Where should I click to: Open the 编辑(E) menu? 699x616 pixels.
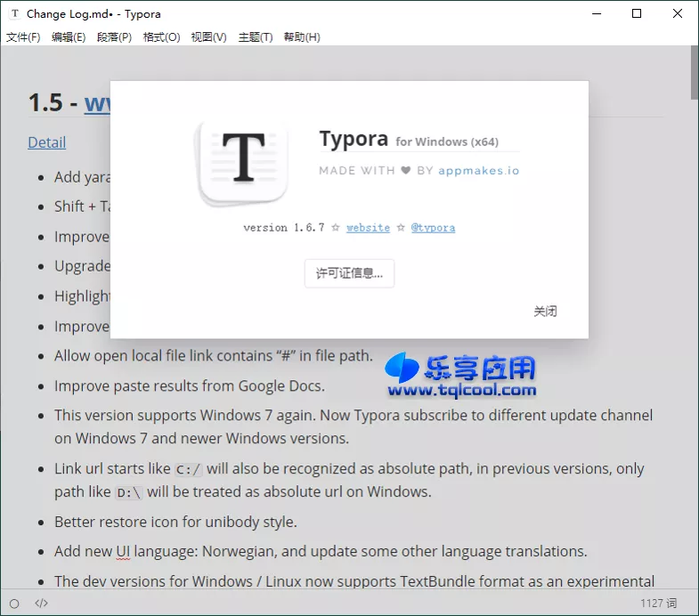point(69,37)
